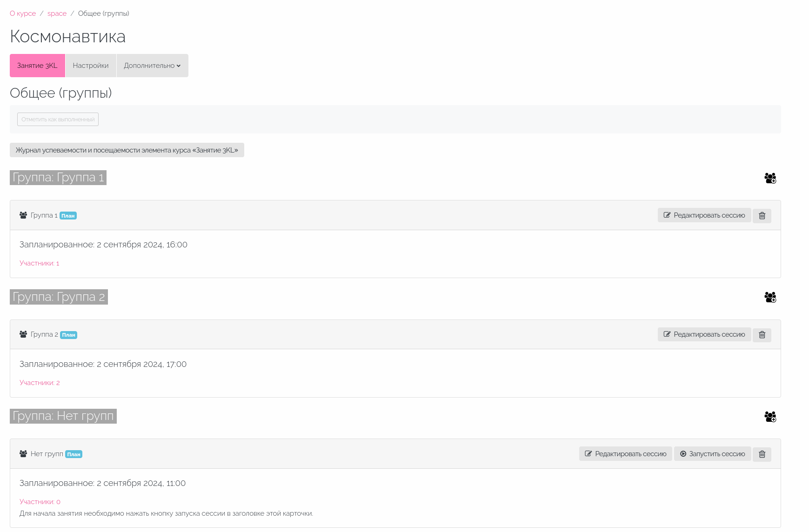Expand the Дополнительно dropdown menu
Viewport: 809px width, 532px height.
(152, 66)
